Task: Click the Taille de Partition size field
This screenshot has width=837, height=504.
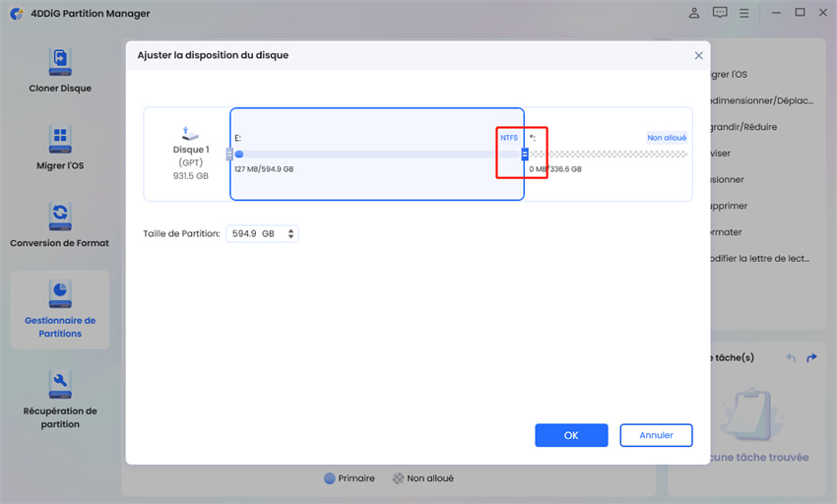Action: pos(254,234)
